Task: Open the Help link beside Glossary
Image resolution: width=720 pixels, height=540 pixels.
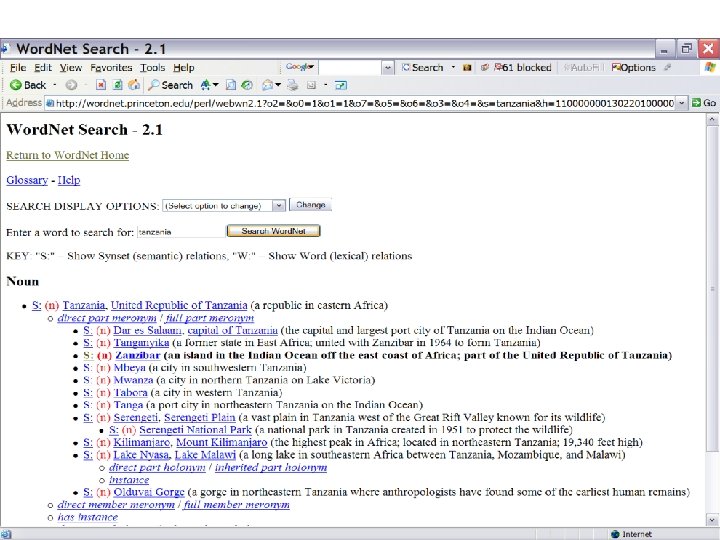Action: coord(69,180)
